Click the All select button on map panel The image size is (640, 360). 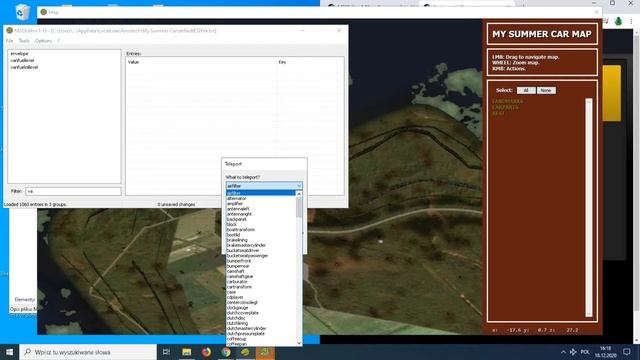point(526,91)
